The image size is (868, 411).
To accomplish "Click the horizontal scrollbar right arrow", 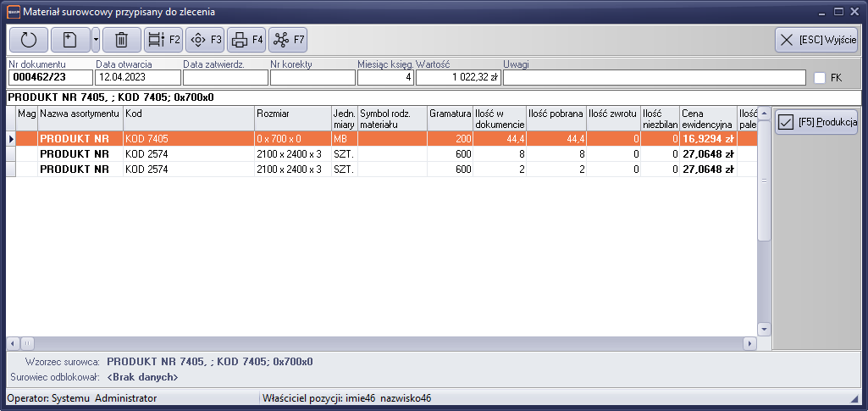I will pos(749,343).
